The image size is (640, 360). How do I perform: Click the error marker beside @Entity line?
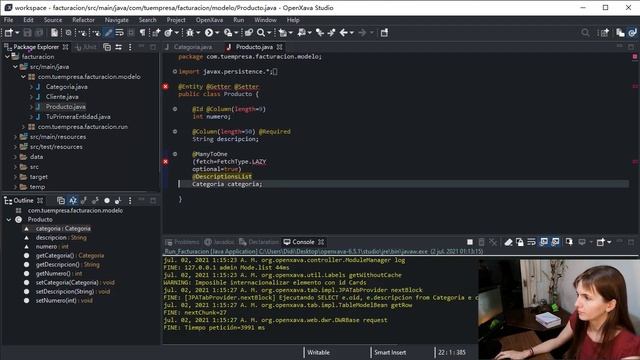point(165,87)
